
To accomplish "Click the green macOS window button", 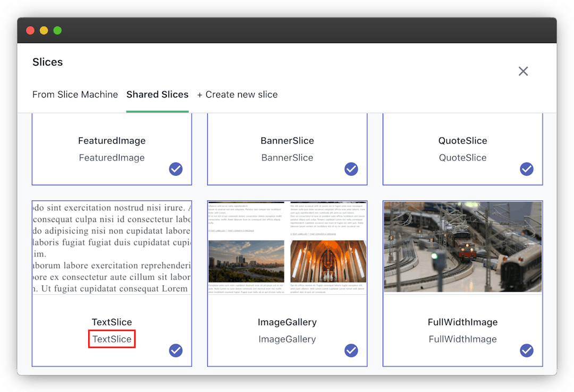I will (x=57, y=30).
